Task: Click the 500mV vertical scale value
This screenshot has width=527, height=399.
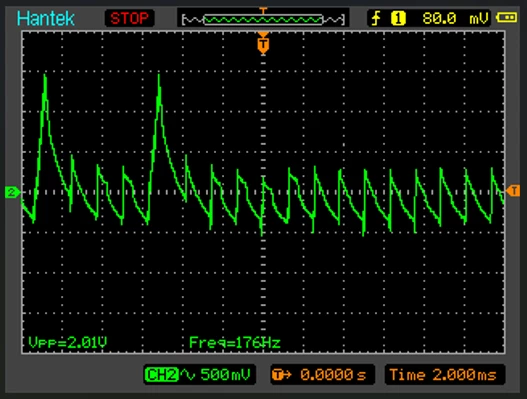Action: point(226,374)
